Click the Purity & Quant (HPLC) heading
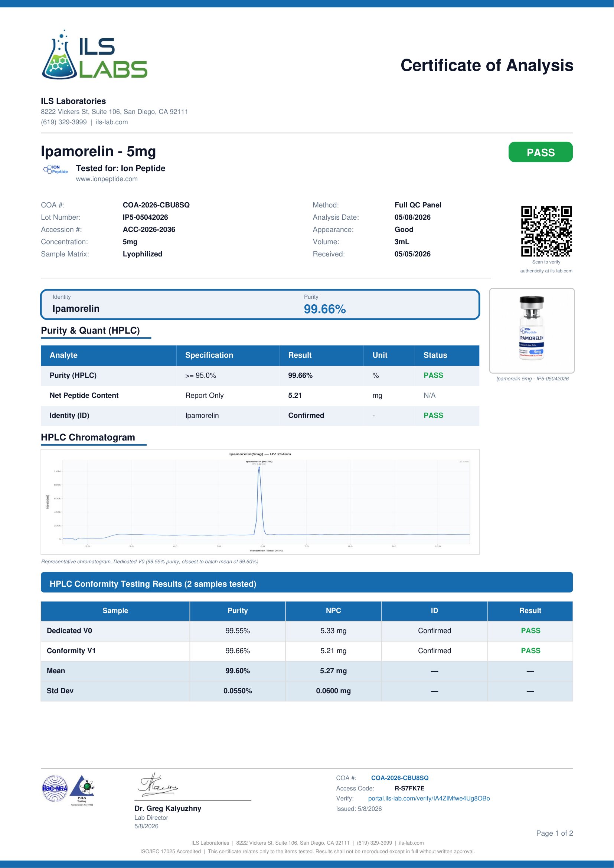Screen dimensions: 614x868 point(90,330)
